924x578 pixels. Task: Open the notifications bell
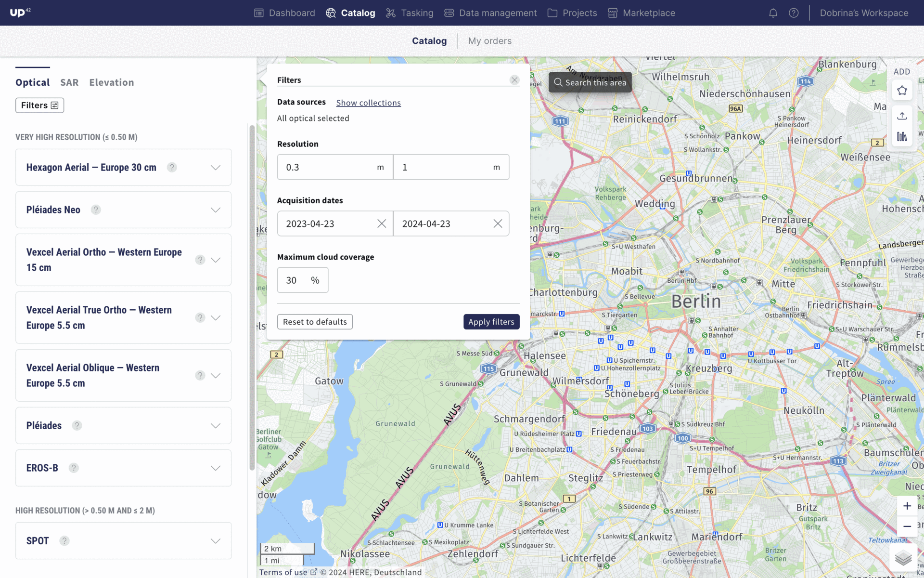point(773,13)
